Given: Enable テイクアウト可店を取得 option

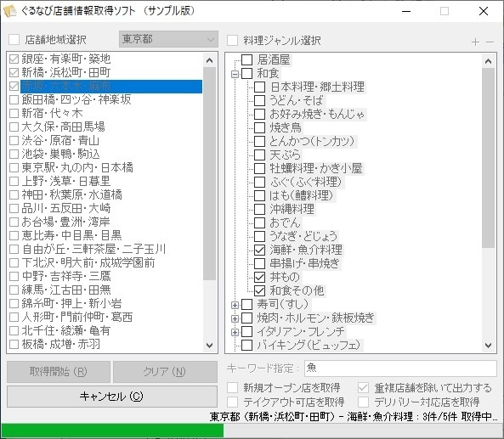Looking at the screenshot, I should [232, 402].
